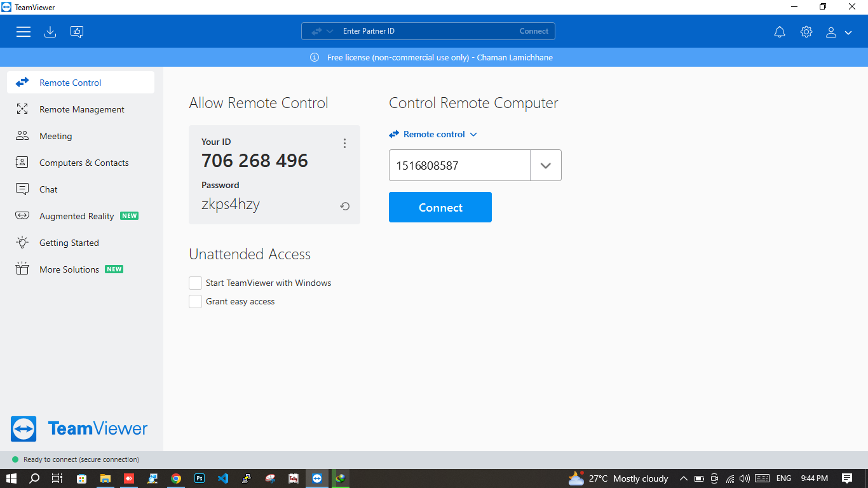Screen dimensions: 868x488
Task: Open the settings gear icon
Action: click(806, 32)
